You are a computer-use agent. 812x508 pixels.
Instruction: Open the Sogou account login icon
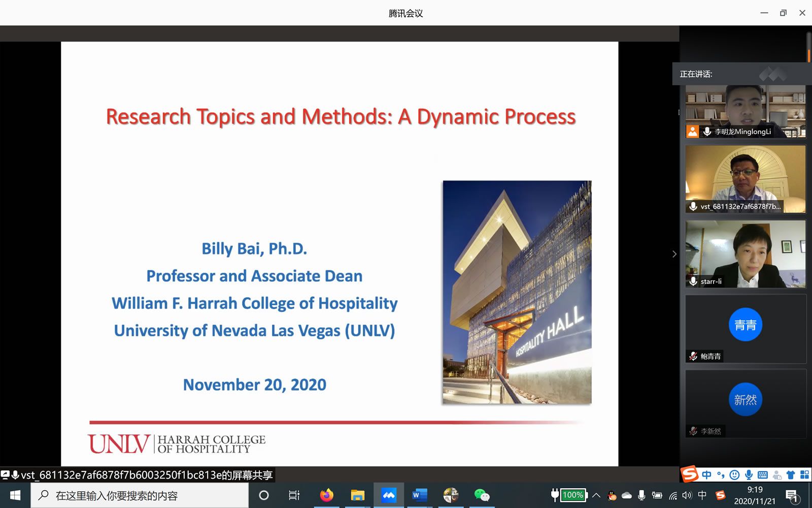777,475
